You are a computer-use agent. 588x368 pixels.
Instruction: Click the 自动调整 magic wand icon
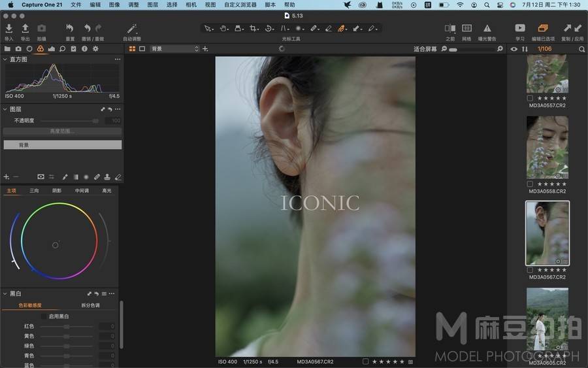tap(131, 29)
